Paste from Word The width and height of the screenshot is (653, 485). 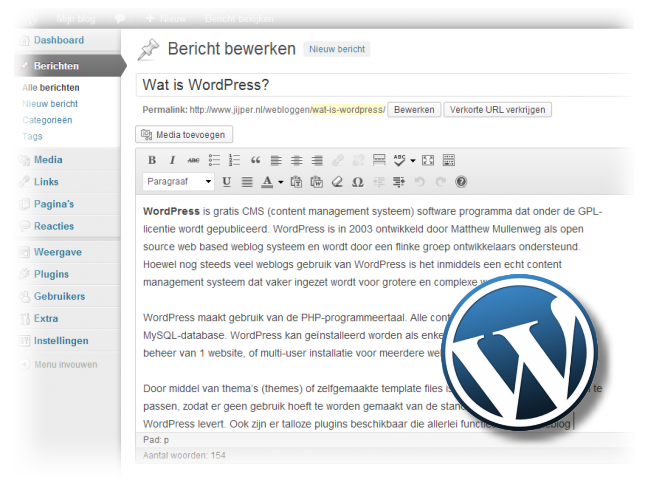[x=317, y=182]
